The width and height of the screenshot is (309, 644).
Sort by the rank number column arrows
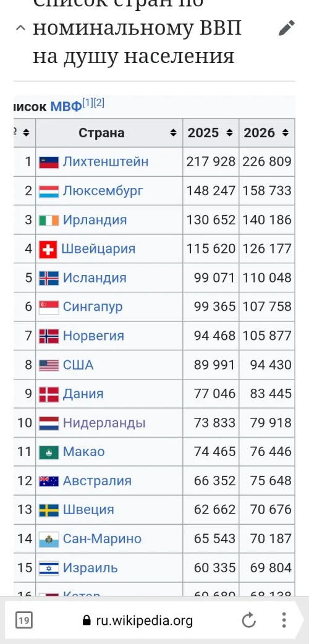click(26, 133)
